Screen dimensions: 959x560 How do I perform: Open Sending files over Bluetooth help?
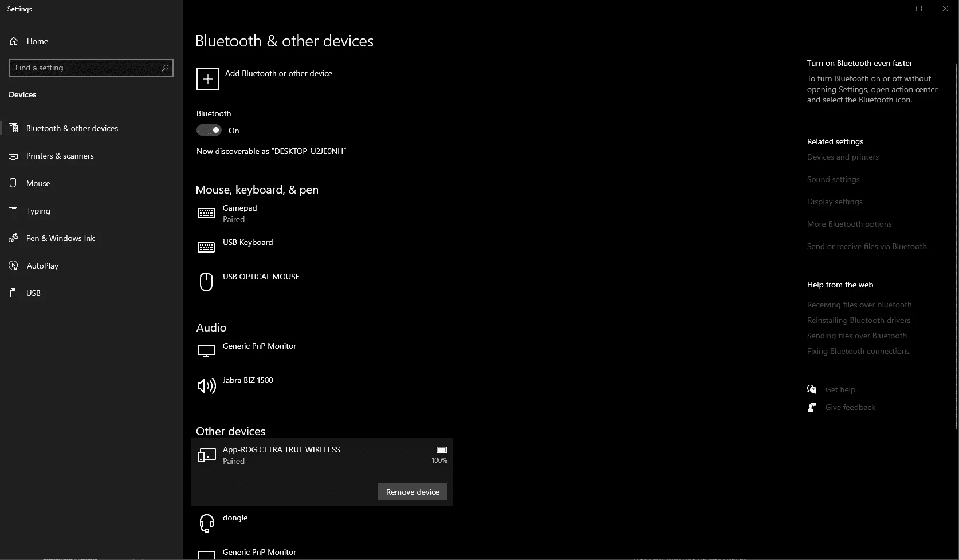click(x=857, y=336)
